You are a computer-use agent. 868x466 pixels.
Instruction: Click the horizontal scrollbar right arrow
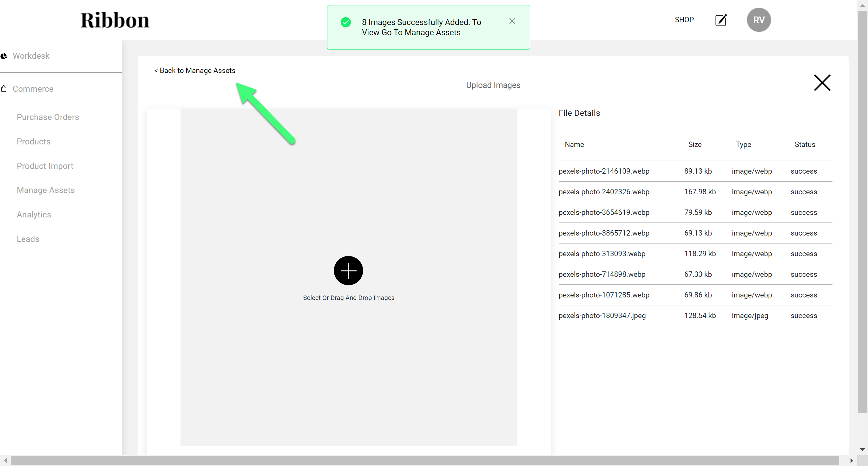click(x=851, y=460)
